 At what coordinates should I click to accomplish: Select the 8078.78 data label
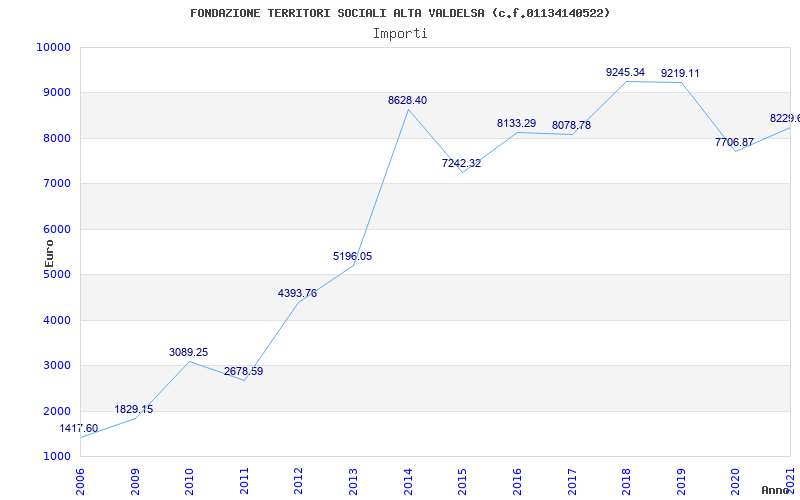571,126
